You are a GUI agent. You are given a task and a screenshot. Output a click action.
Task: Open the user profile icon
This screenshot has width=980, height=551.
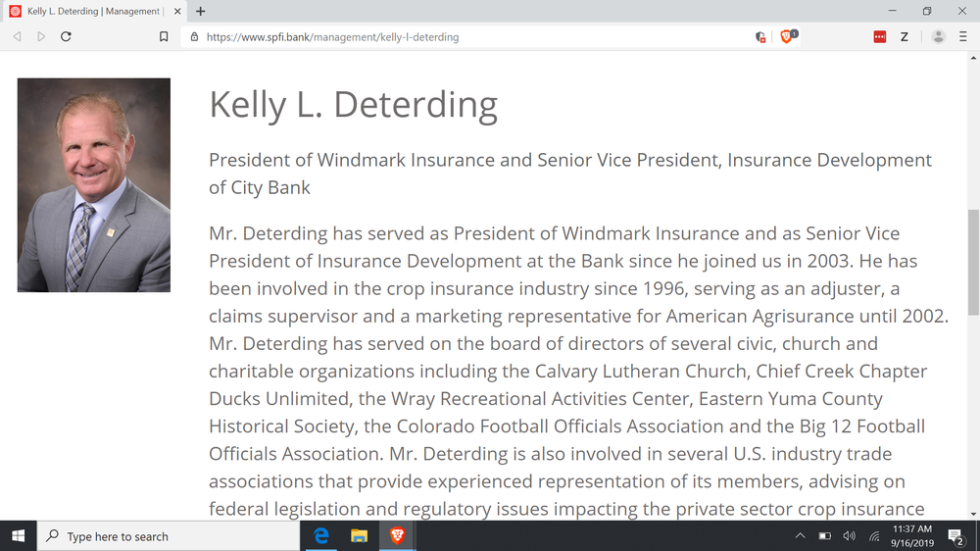[x=938, y=36]
